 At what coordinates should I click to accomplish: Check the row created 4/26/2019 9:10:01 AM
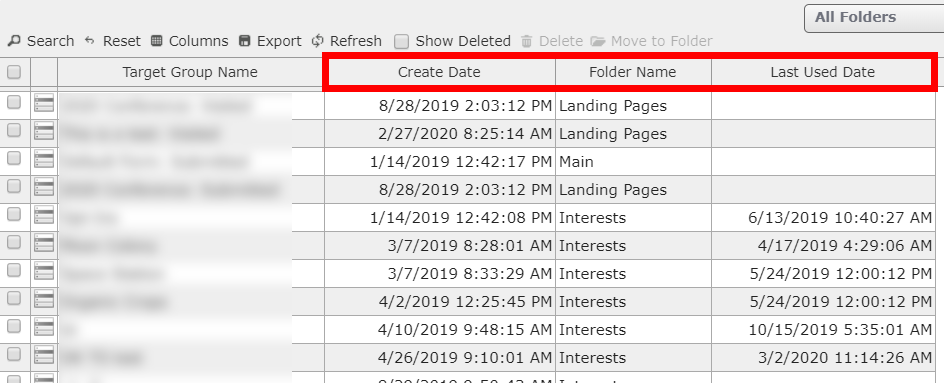pyautogui.click(x=14, y=354)
